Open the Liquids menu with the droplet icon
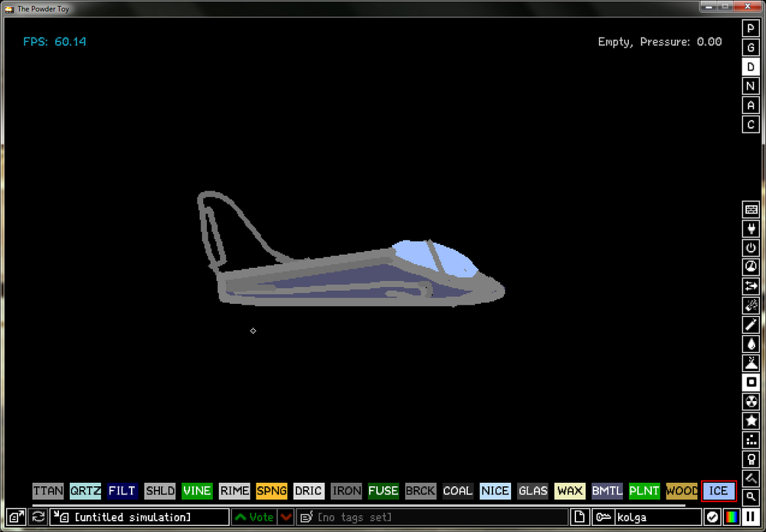The image size is (766, 532). [751, 343]
